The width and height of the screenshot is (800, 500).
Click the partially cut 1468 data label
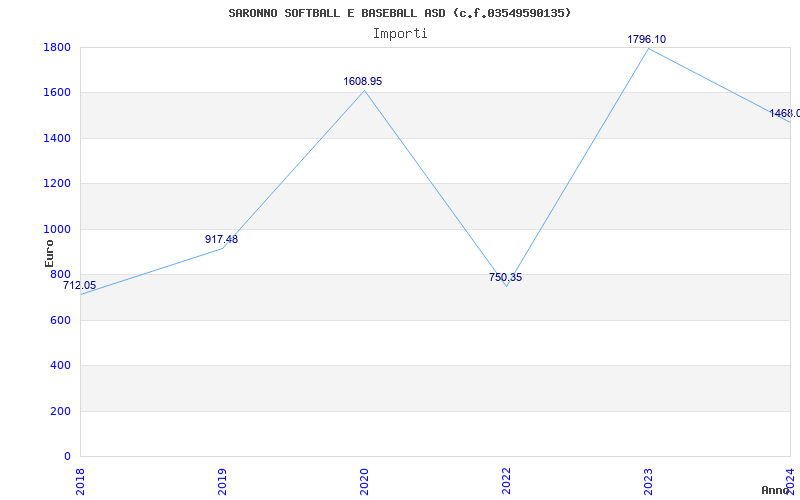tap(784, 113)
